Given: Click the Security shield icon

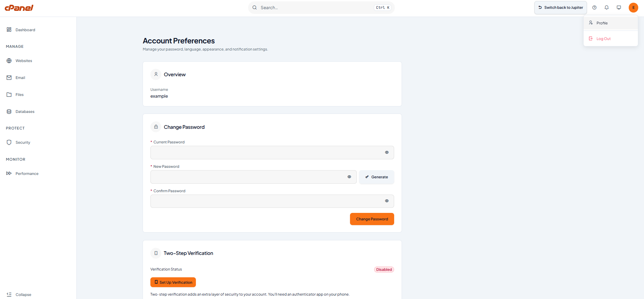Looking at the screenshot, I should tap(9, 142).
